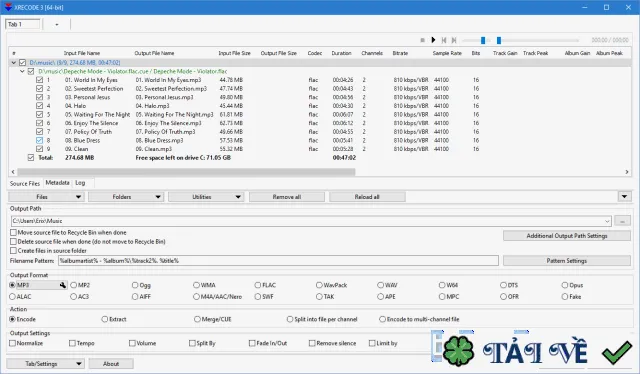Viewport: 640px width, 374px height.
Task: Open the Folders dropdown button
Action: pos(126,197)
